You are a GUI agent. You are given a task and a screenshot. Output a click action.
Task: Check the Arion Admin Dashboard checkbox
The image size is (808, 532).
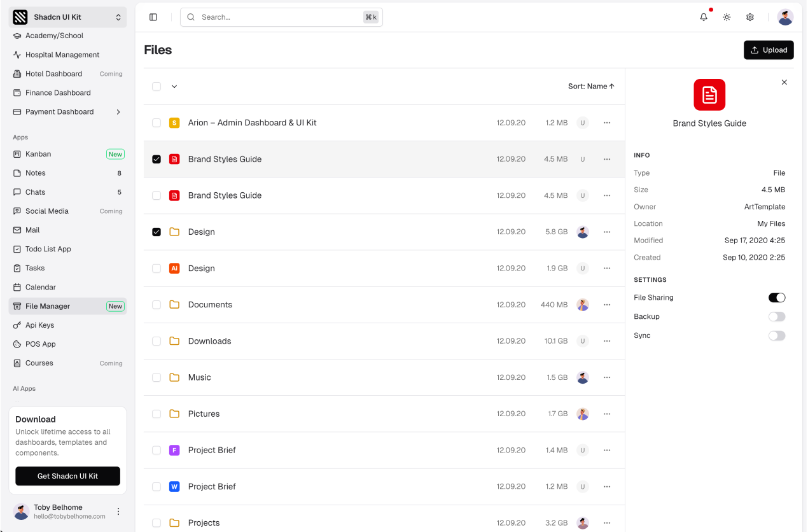click(x=157, y=123)
